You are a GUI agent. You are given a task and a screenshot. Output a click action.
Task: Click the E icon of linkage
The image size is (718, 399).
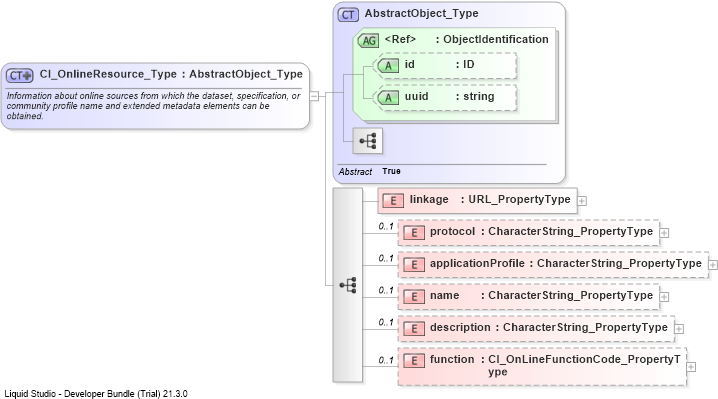pyautogui.click(x=393, y=201)
